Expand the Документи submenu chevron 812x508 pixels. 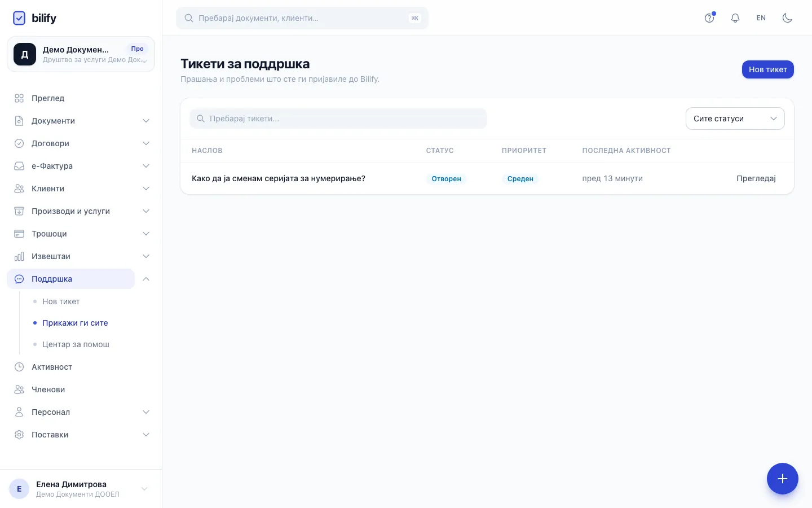[x=146, y=121]
